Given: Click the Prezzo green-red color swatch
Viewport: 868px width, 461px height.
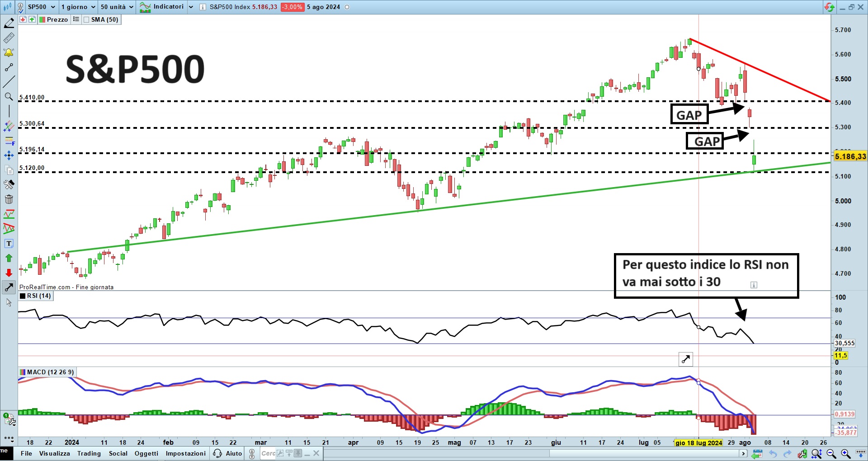Looking at the screenshot, I should click(x=42, y=19).
